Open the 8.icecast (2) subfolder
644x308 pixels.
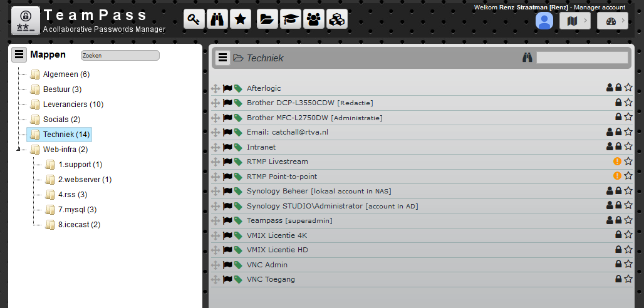80,225
